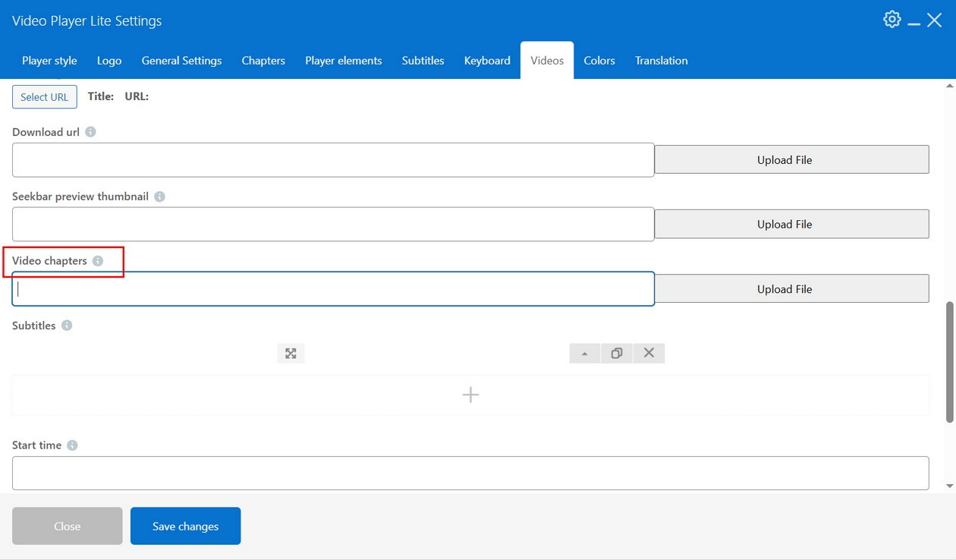Viewport: 956px width, 560px height.
Task: Remove the subtitle item with X icon
Action: [649, 353]
